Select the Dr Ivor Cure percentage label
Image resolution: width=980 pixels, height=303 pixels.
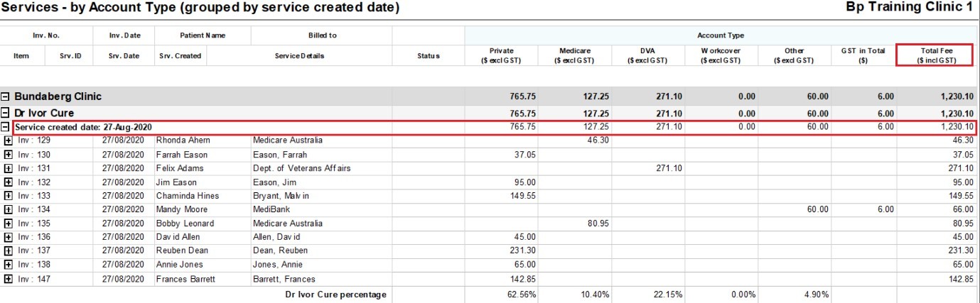[335, 294]
